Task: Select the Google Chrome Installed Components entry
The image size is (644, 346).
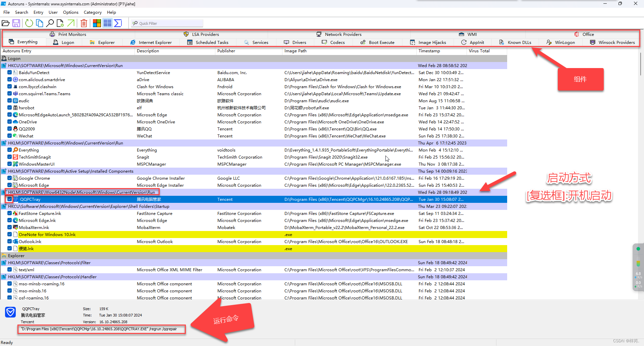Action: [254, 178]
